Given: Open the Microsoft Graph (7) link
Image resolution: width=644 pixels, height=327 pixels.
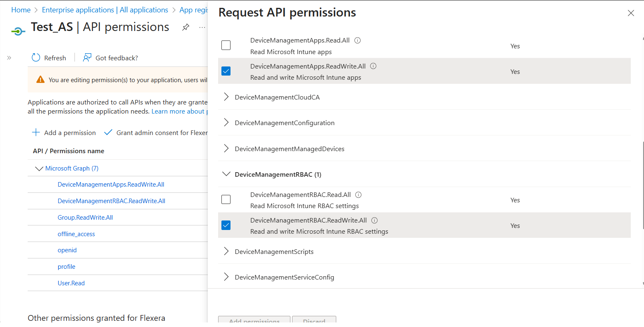Looking at the screenshot, I should pyautogui.click(x=72, y=168).
